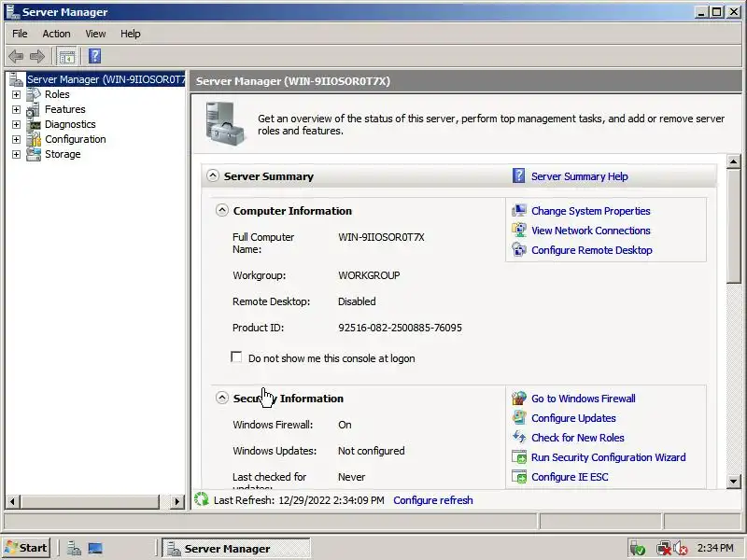Open the Help menu
The image size is (747, 560).
(130, 34)
